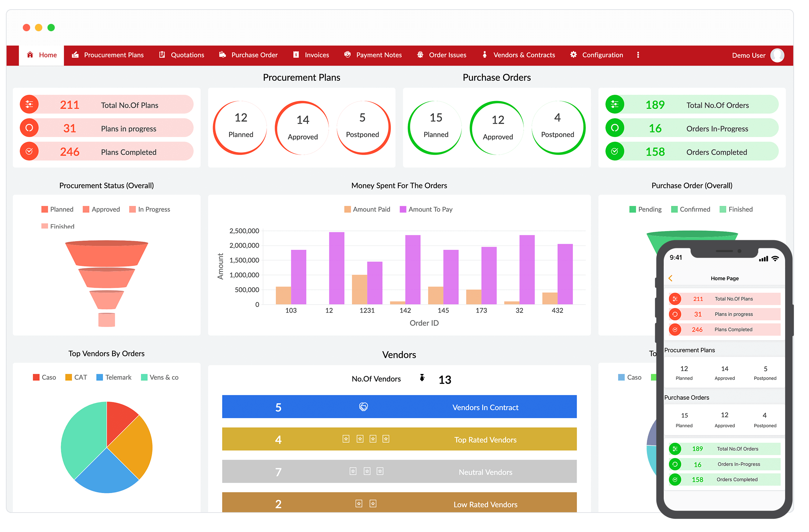Expand the three-dot overflow menu in navbar
Viewport: 809px width, 532px height.
tap(638, 55)
